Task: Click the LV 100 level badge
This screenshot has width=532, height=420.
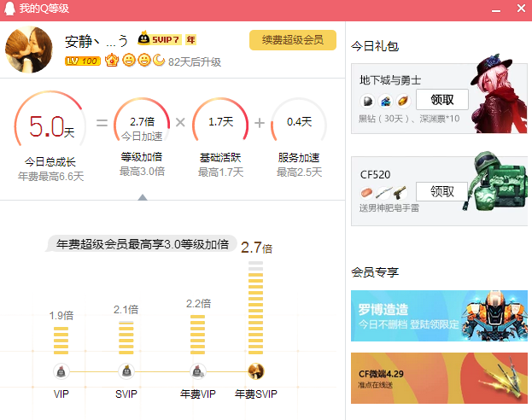Action: [x=83, y=61]
